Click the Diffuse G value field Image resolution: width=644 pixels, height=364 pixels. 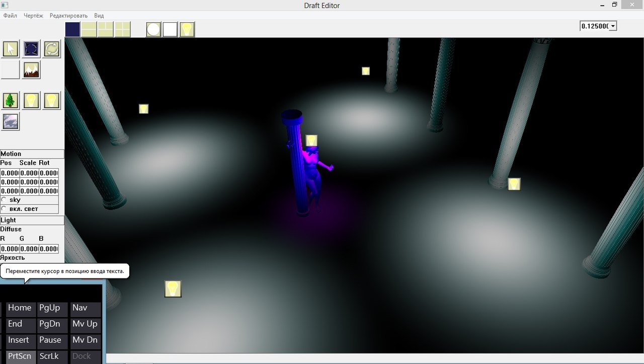click(x=29, y=249)
